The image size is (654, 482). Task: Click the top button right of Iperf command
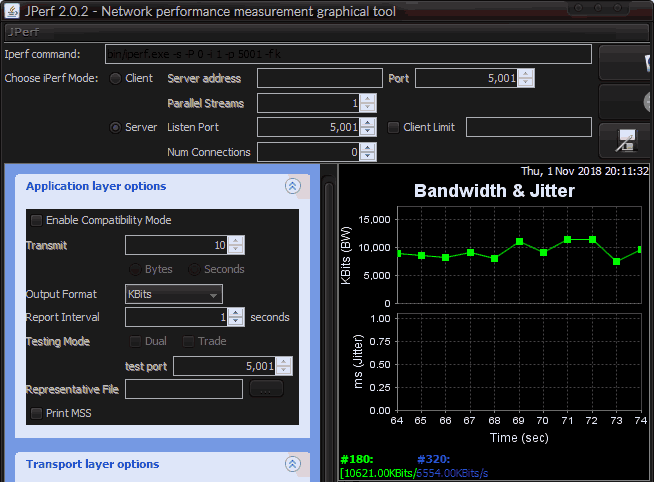coord(626,61)
